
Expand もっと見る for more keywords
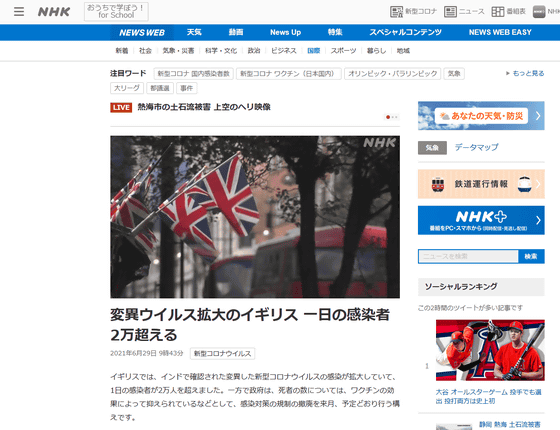(x=525, y=74)
